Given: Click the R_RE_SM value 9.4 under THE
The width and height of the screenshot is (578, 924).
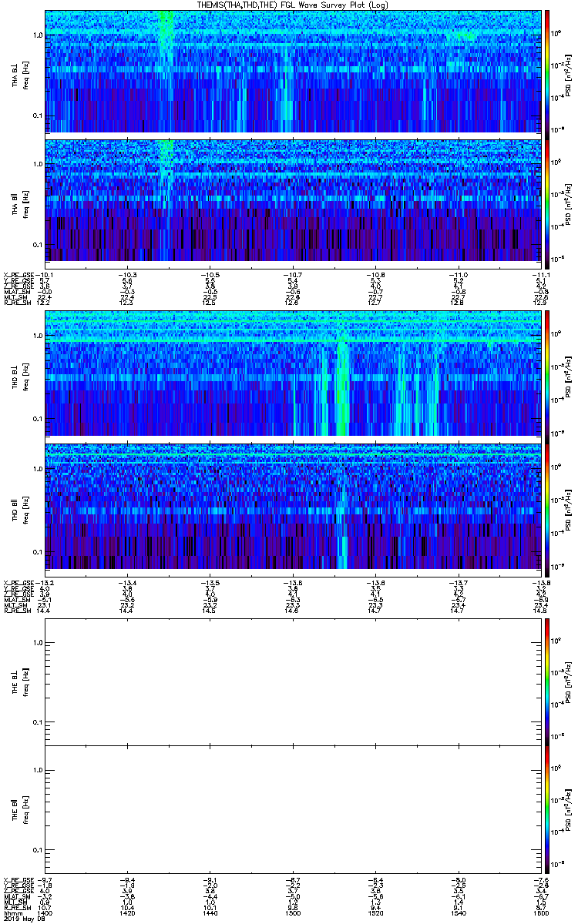Looking at the screenshot, I should point(375,908).
